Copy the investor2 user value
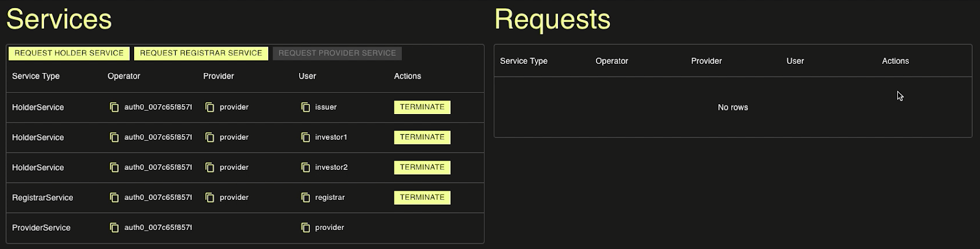The width and height of the screenshot is (980, 249). point(306,167)
